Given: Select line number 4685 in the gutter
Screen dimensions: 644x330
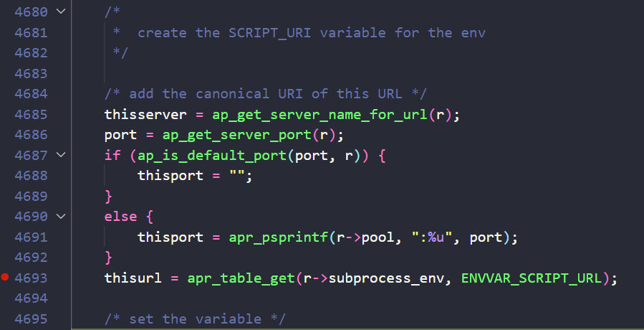Looking at the screenshot, I should [x=31, y=114].
